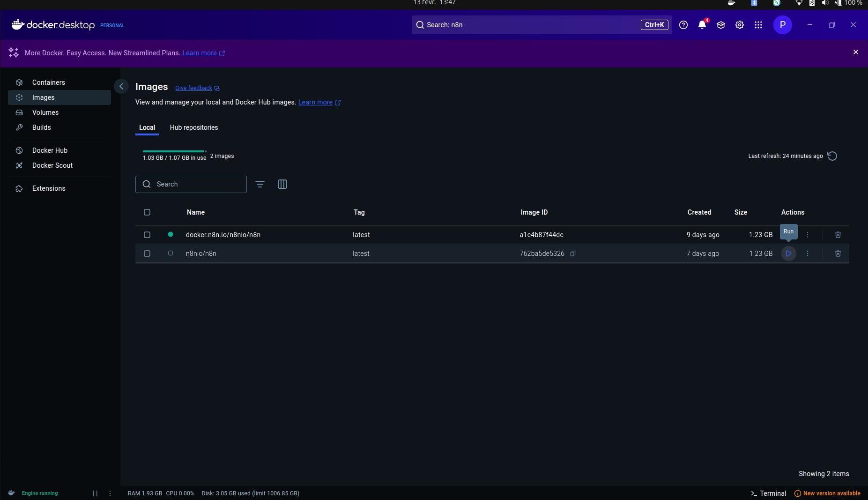Open the Give feedback link
Screen dimensions: 868x500
tap(197, 88)
